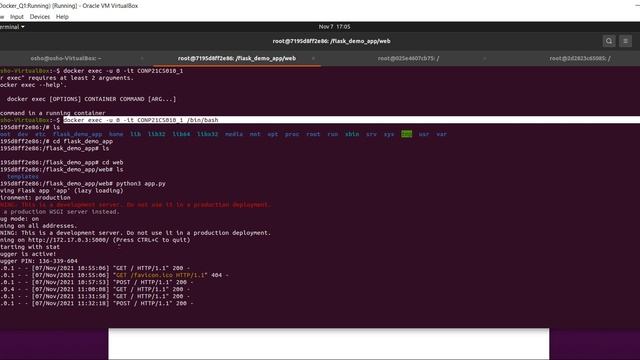
Task: Open the Nov 7 17:05 clock panel
Action: (x=334, y=27)
